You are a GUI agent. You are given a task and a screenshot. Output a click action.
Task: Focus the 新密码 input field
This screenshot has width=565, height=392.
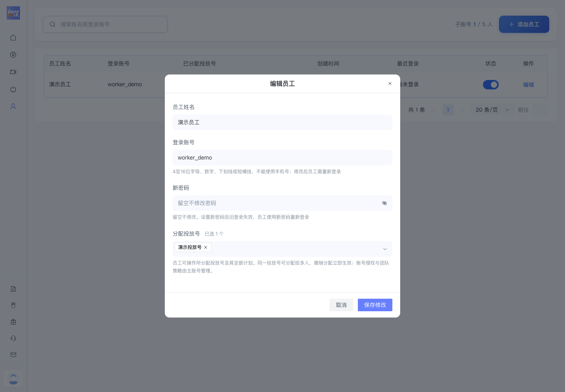click(282, 203)
